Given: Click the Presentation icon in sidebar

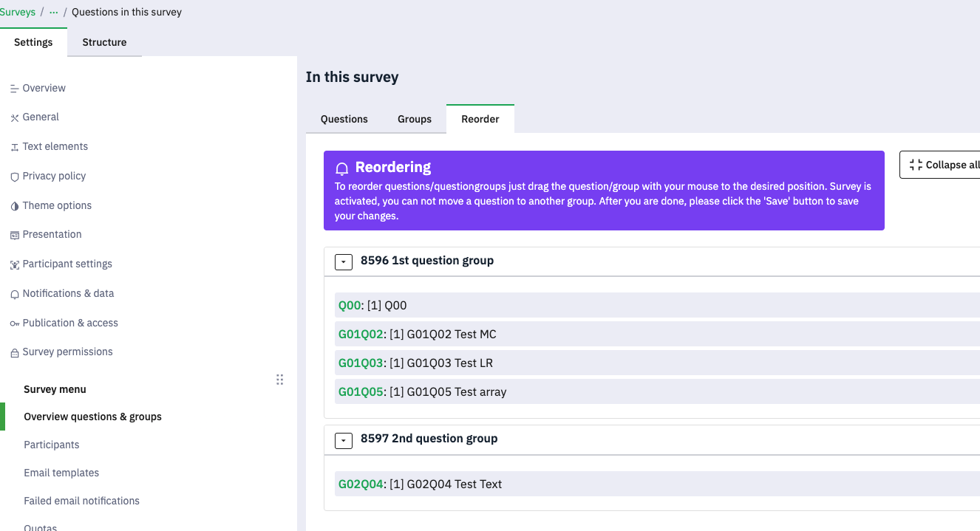Looking at the screenshot, I should click(14, 235).
